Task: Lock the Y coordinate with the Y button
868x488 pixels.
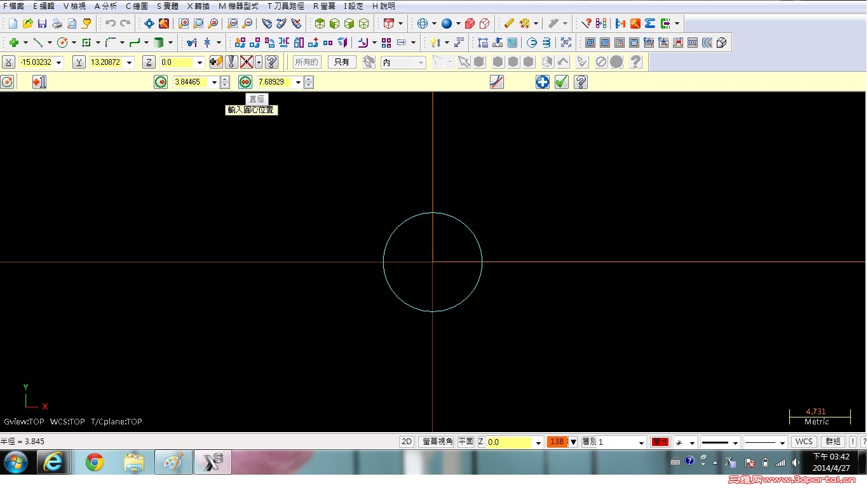Action: (79, 62)
